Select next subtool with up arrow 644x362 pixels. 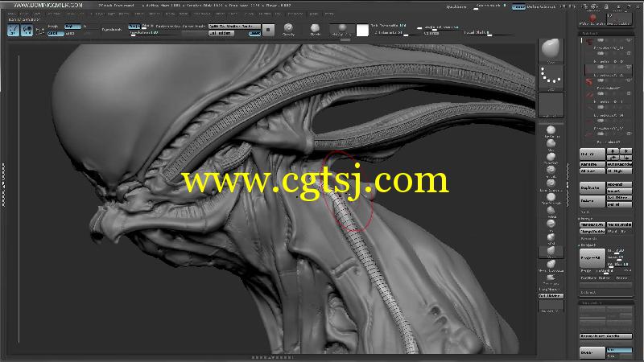coord(613,151)
